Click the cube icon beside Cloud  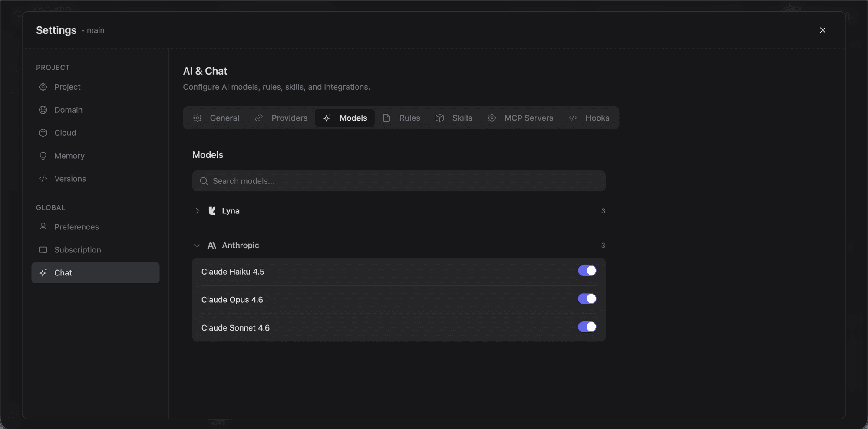43,133
